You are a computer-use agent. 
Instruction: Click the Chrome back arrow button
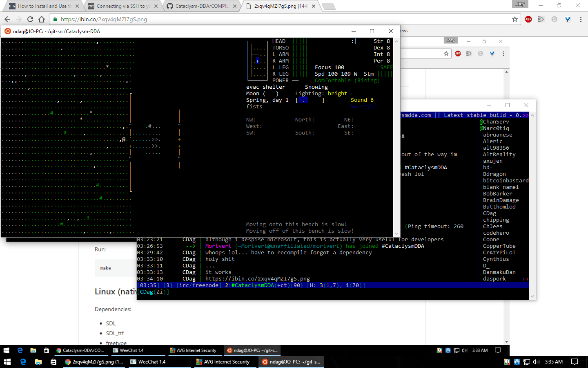(7, 19)
